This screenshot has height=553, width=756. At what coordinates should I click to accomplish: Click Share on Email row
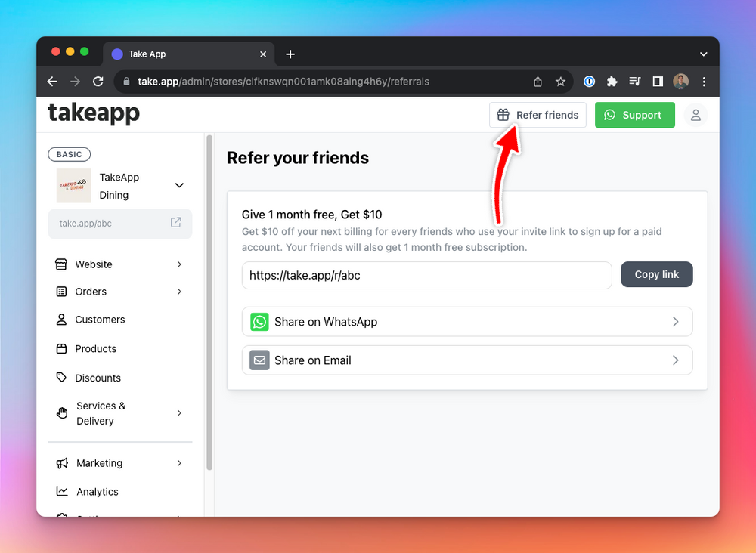pyautogui.click(x=466, y=360)
